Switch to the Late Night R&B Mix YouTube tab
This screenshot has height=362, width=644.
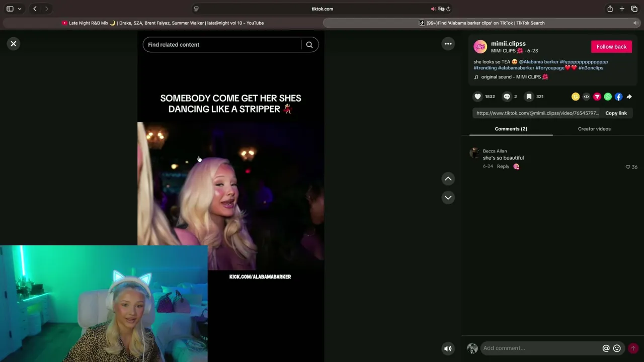(x=163, y=23)
